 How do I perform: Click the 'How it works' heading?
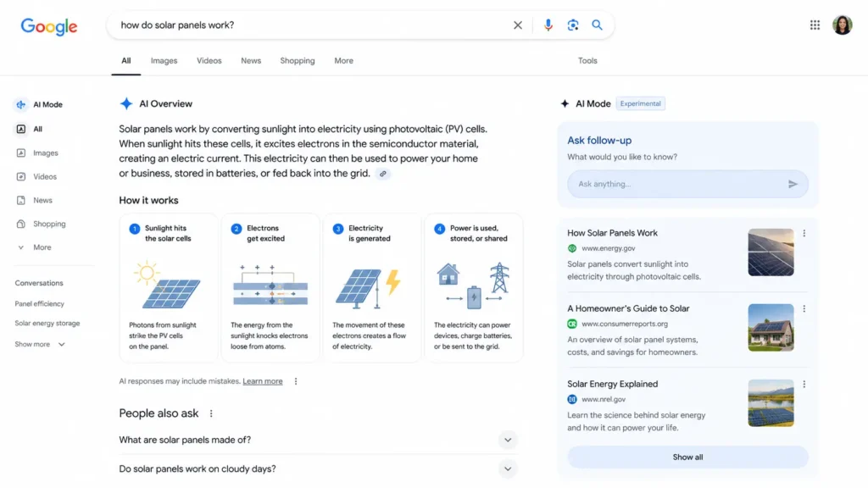pyautogui.click(x=148, y=200)
